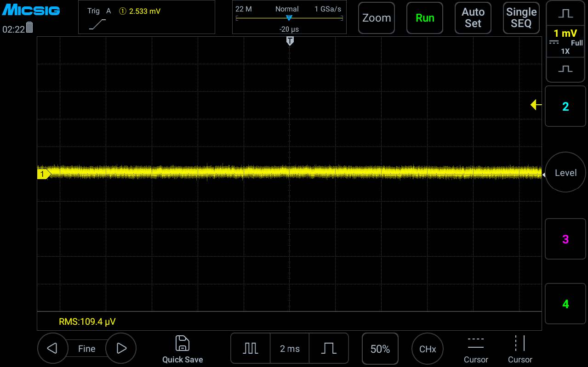
Task: Open the Trig A trigger settings panel
Action: (147, 17)
